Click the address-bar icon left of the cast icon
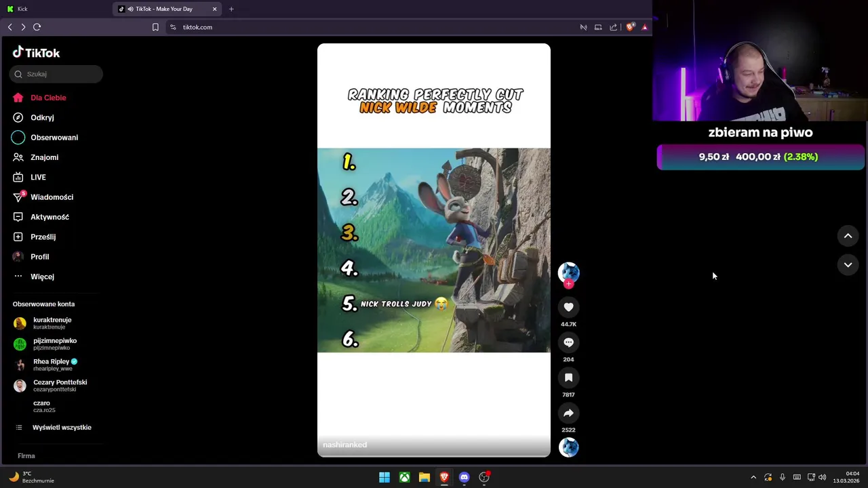This screenshot has height=488, width=868. click(583, 27)
